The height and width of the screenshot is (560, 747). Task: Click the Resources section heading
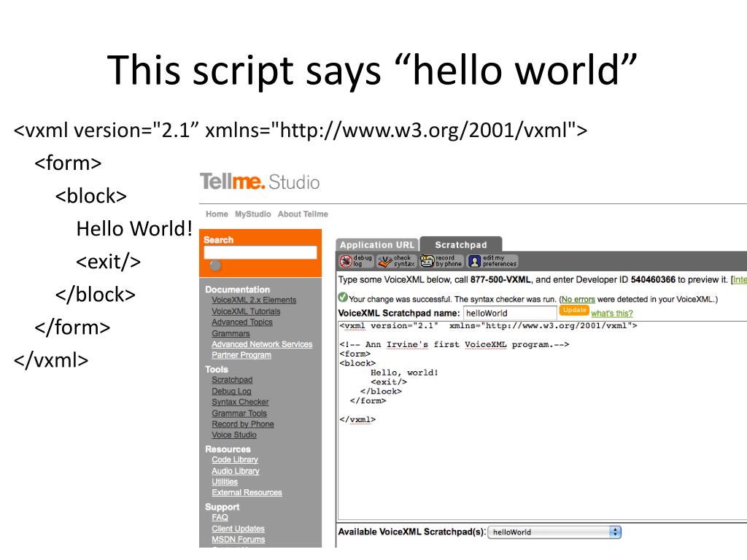[x=228, y=449]
